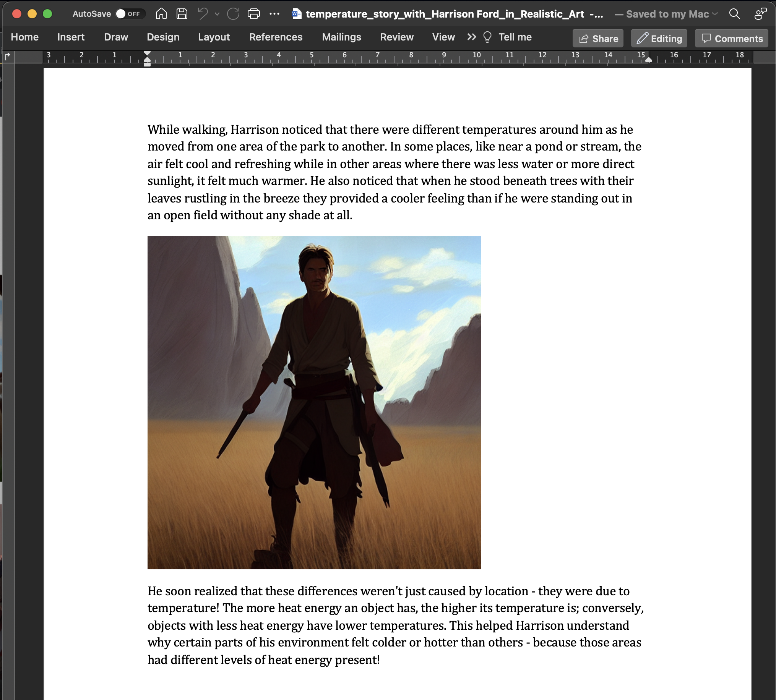Viewport: 776px width, 700px height.
Task: Expand the Saved to my Mac dropdown
Action: pos(715,14)
